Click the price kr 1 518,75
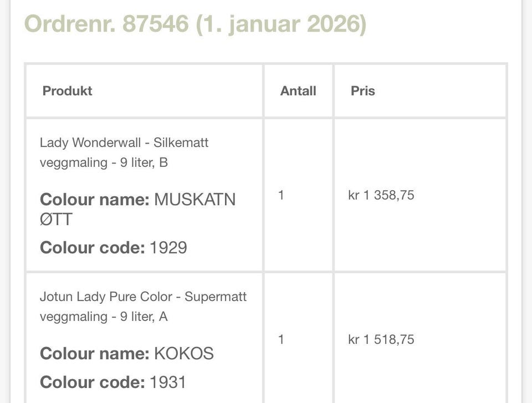 381,339
